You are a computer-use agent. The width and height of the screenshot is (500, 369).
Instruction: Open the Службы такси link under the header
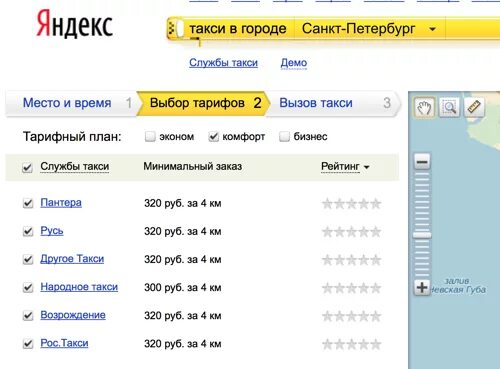(223, 63)
